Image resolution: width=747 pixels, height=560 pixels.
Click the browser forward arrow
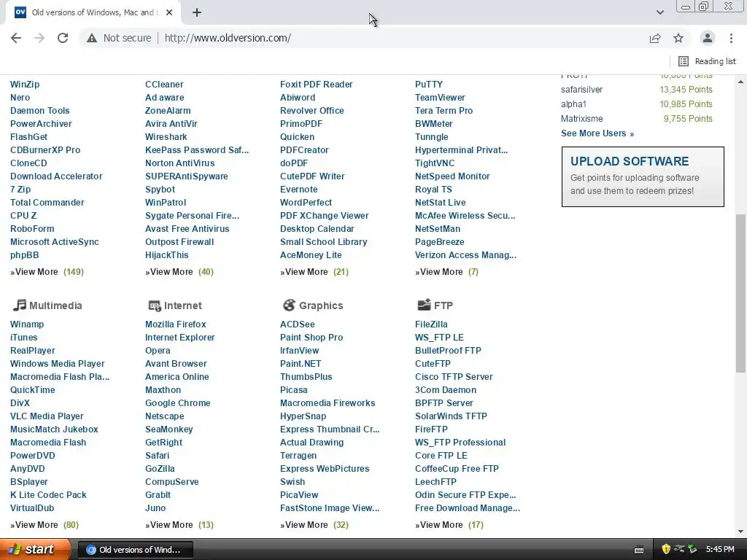39,38
